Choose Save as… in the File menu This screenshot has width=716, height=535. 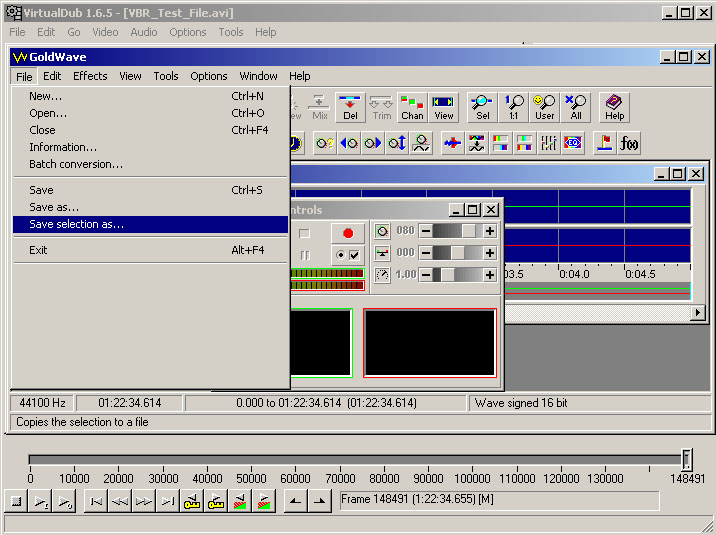pyautogui.click(x=150, y=207)
